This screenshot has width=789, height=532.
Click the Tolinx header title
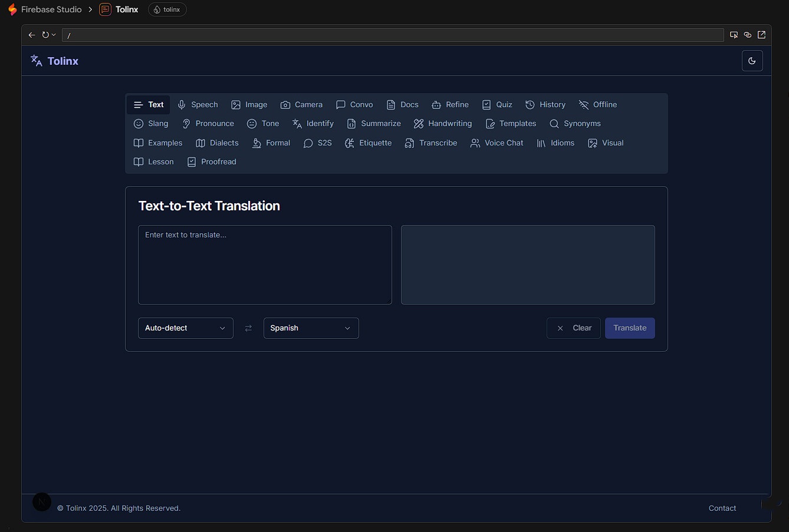point(63,61)
